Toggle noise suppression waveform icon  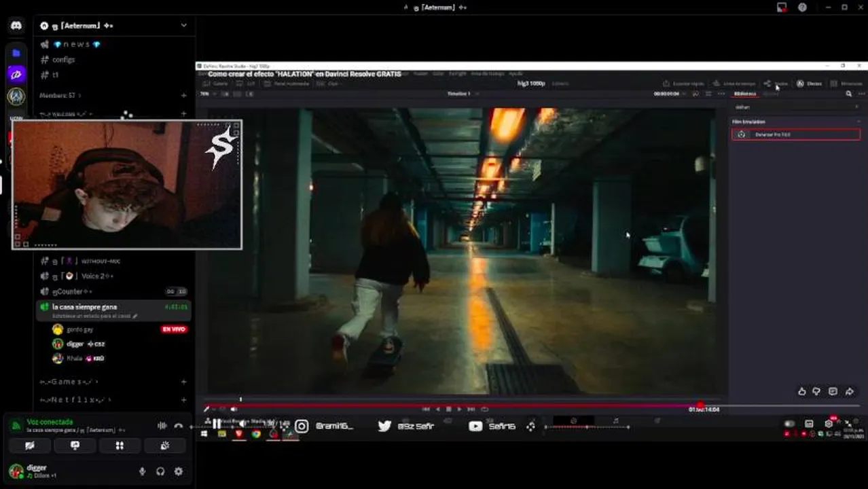click(x=162, y=426)
